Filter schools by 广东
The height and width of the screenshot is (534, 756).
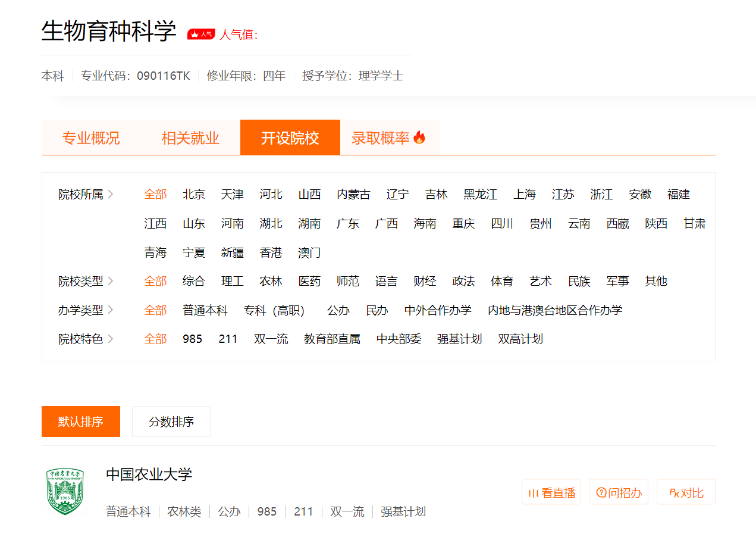pyautogui.click(x=348, y=223)
